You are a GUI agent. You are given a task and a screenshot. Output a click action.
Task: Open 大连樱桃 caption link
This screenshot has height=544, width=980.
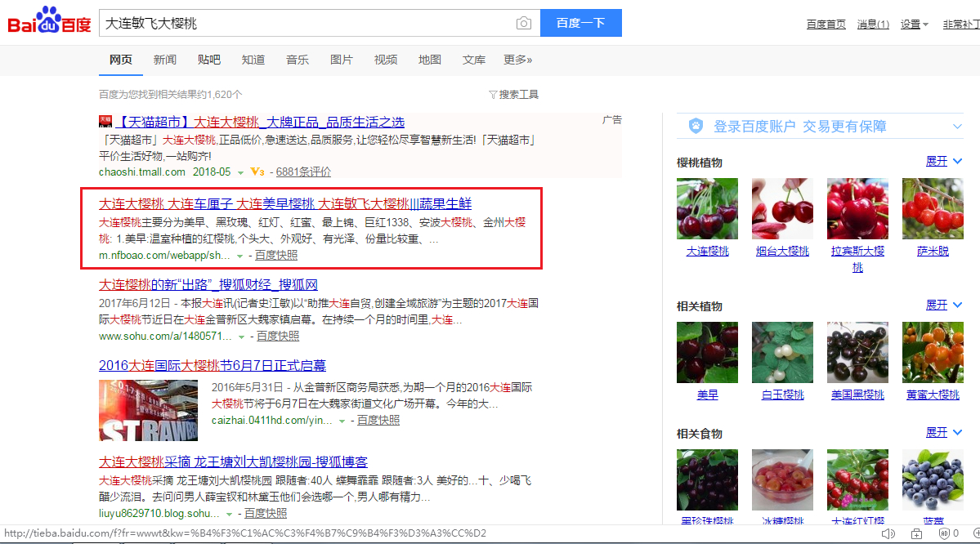(x=708, y=252)
